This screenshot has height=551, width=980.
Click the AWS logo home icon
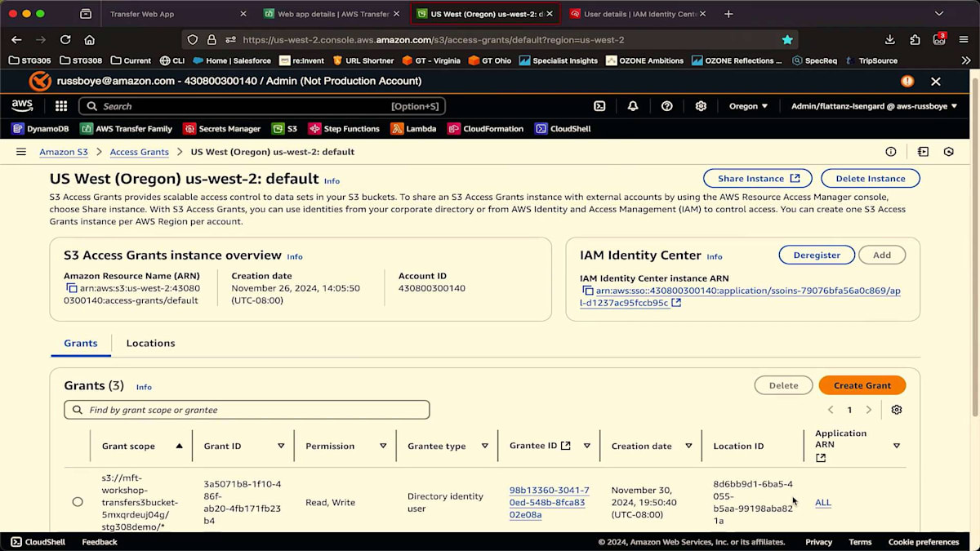click(x=22, y=106)
